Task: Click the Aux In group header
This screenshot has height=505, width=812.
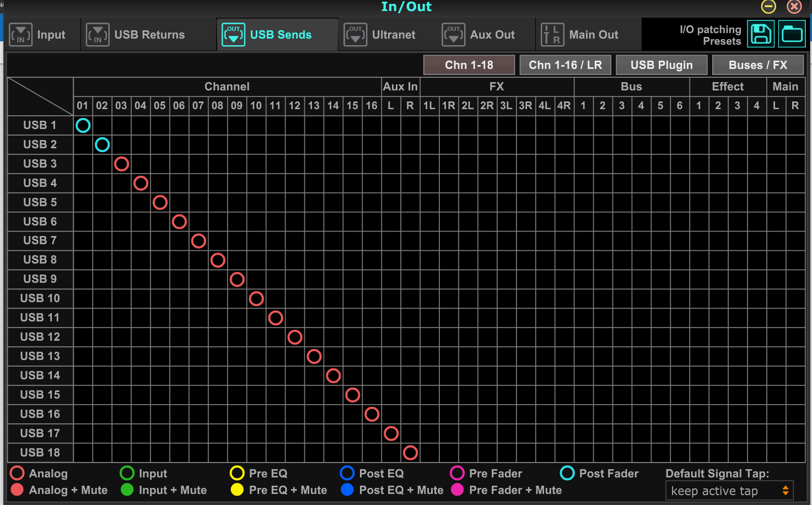Action: click(401, 87)
